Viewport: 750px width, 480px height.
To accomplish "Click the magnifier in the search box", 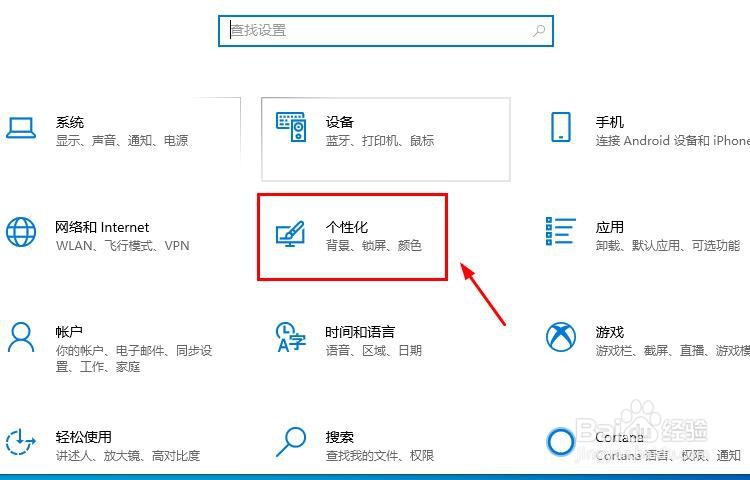I will (539, 31).
